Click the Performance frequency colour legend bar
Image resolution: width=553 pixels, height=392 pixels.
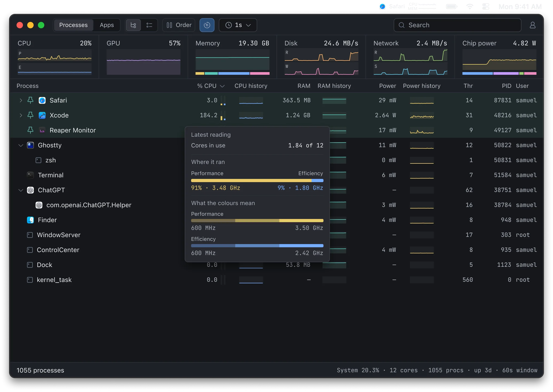[257, 221]
